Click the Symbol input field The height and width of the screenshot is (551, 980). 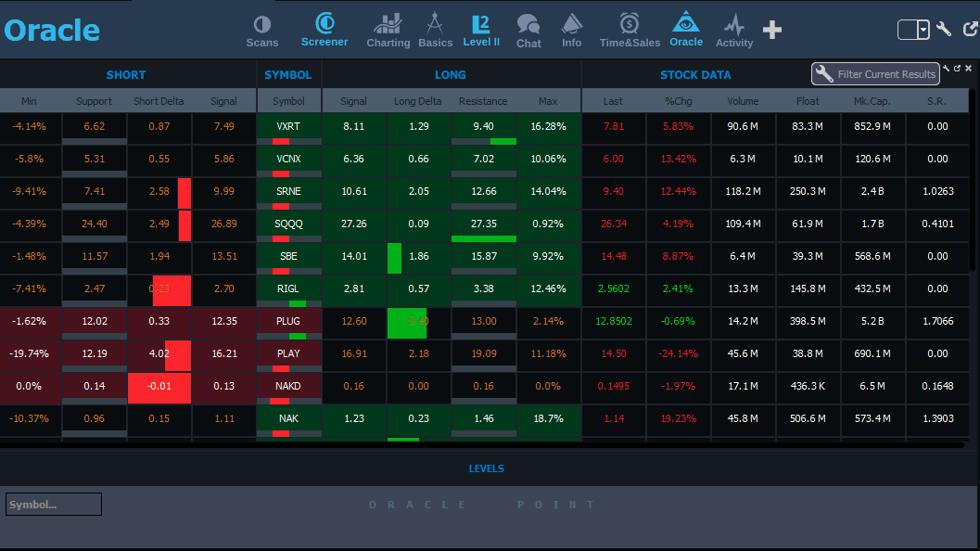pyautogui.click(x=54, y=505)
